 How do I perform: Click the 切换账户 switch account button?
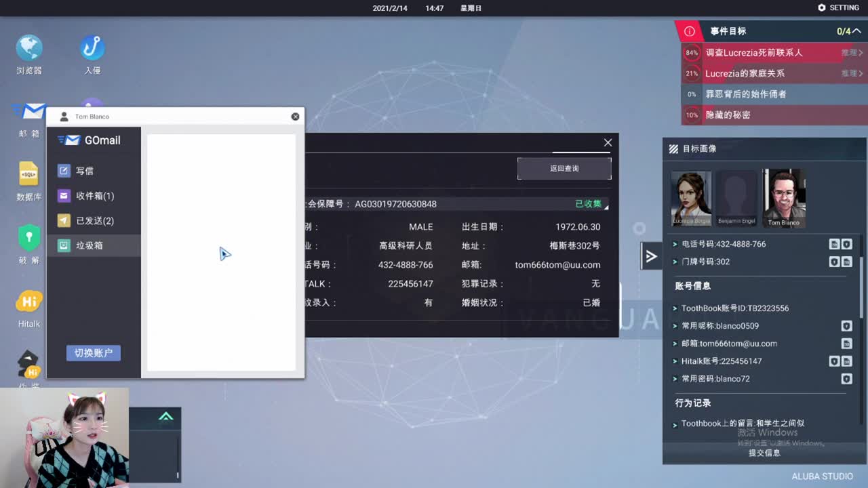coord(94,353)
